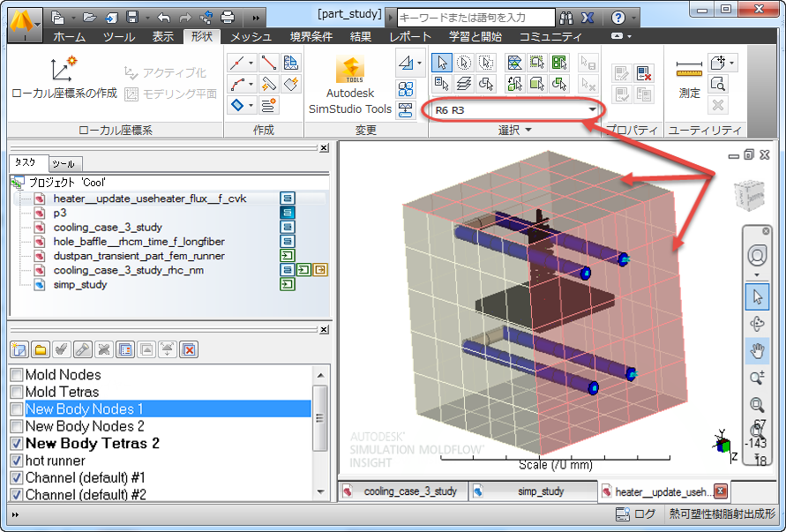Click the Save icon in quick access toolbar
Screen dimensions: 786x532
(x=131, y=18)
